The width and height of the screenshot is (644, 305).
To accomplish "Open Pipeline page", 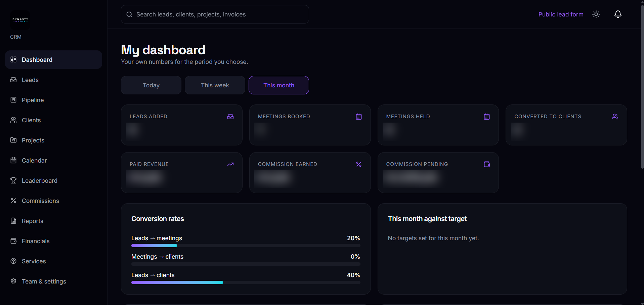I will click(x=53, y=100).
